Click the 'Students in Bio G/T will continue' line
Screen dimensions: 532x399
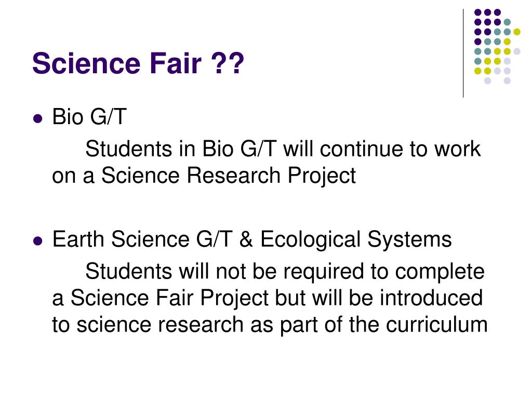coord(283,149)
